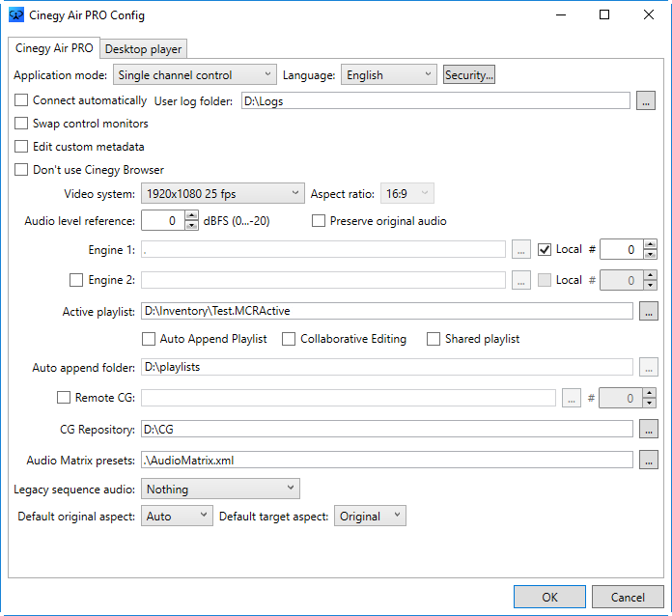Open Default original aspect dropdown
Screen dimensions: 672x616
(177, 517)
